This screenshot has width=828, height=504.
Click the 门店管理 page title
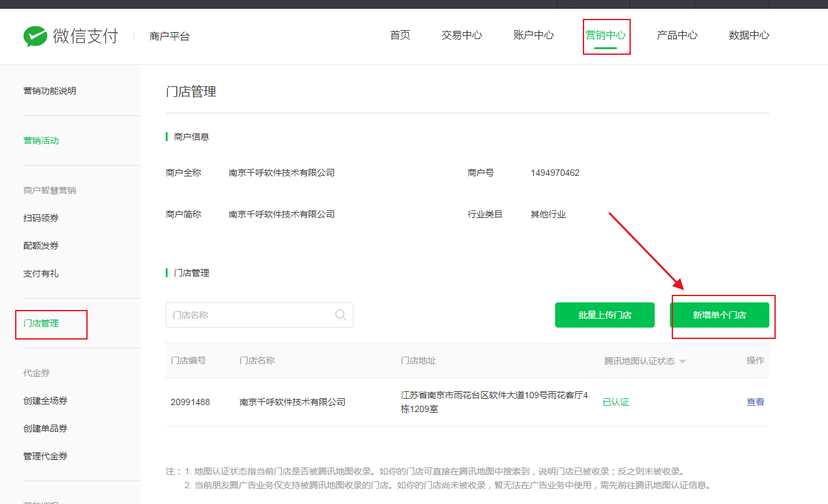pyautogui.click(x=191, y=92)
